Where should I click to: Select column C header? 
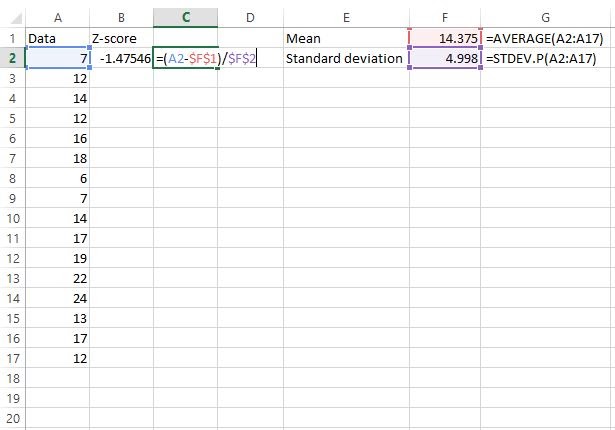[x=186, y=18]
